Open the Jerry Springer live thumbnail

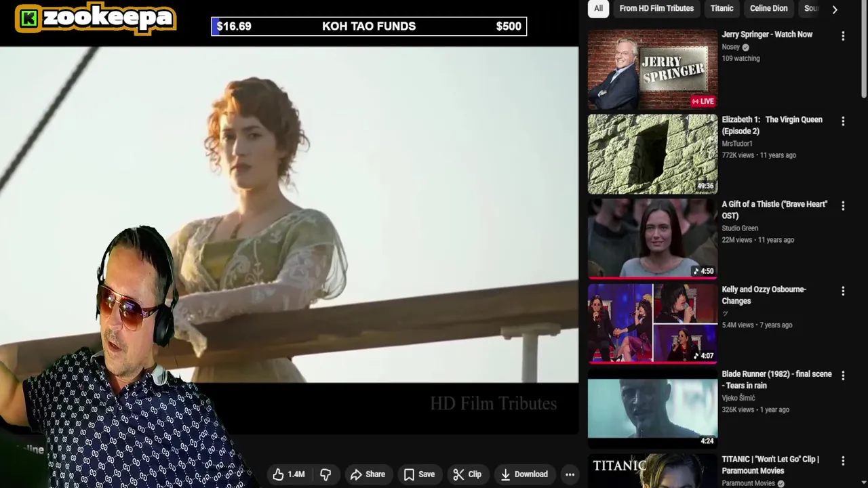tap(652, 69)
